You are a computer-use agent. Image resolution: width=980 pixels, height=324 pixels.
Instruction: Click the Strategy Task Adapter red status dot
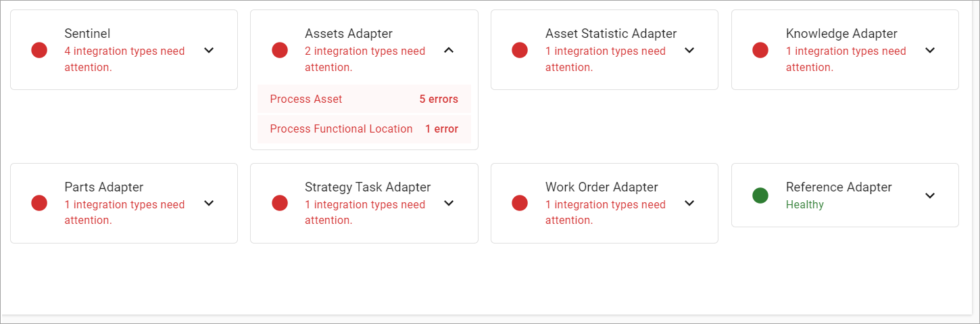[279, 203]
